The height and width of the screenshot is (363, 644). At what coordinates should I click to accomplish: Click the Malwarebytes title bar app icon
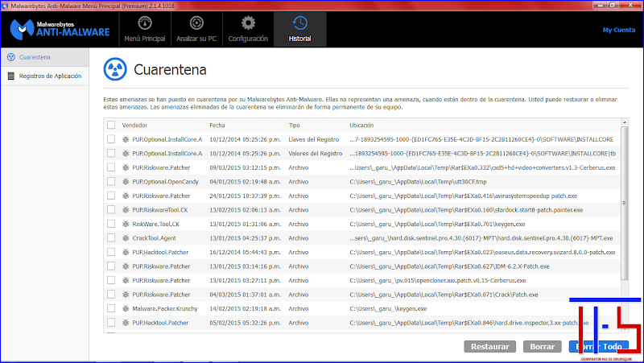pos(5,6)
